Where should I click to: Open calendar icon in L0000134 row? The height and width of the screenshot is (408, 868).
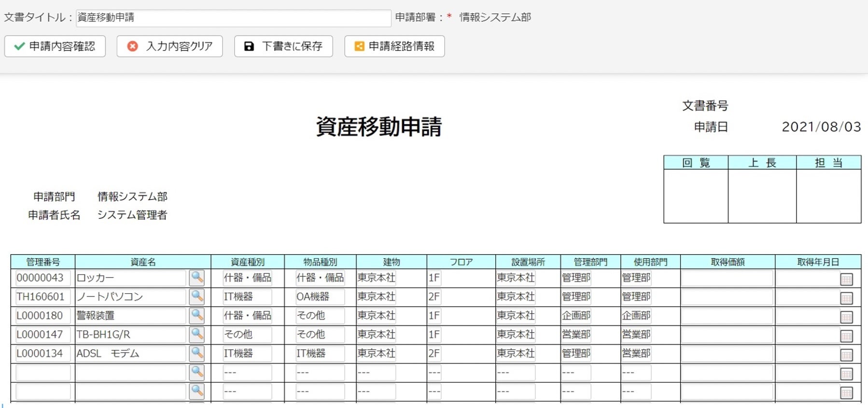pos(846,355)
